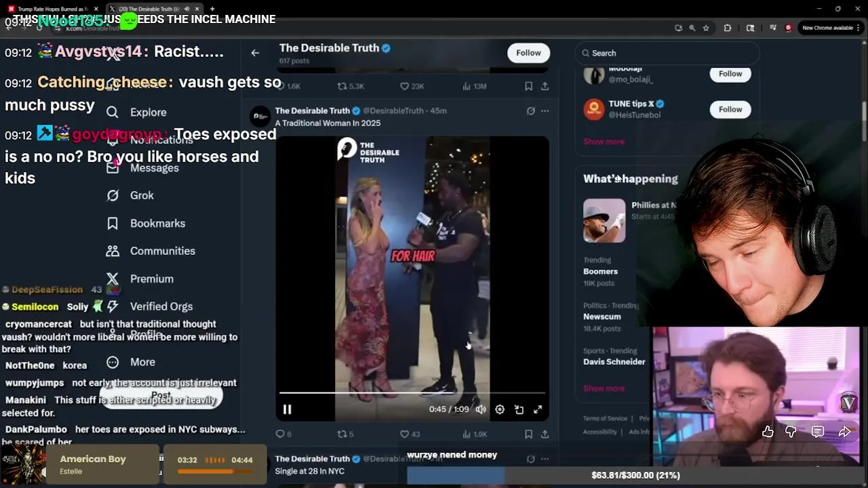Open Grok icon on Single at 28 post
Viewport: 868px width, 488px height.
point(531,459)
